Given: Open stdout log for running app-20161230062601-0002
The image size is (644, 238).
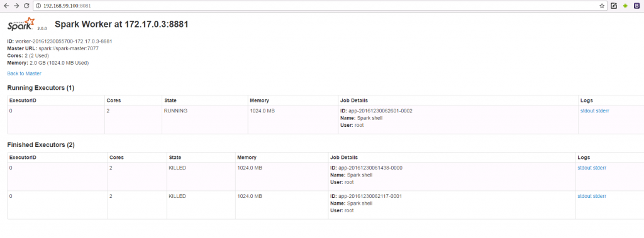Looking at the screenshot, I should click(587, 111).
